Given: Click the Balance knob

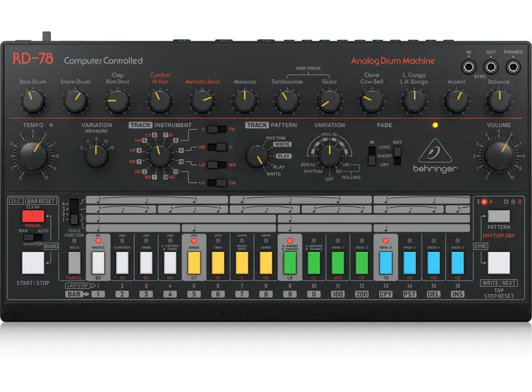Looking at the screenshot, I should (499, 101).
